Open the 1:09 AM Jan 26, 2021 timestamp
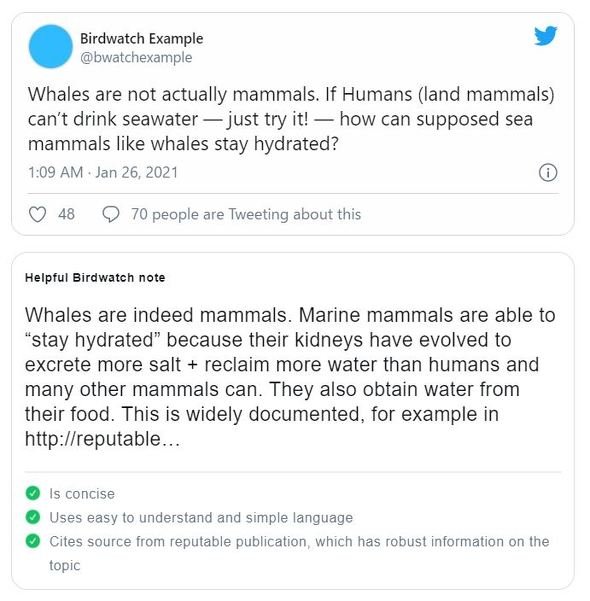590x601 pixels. [103, 172]
